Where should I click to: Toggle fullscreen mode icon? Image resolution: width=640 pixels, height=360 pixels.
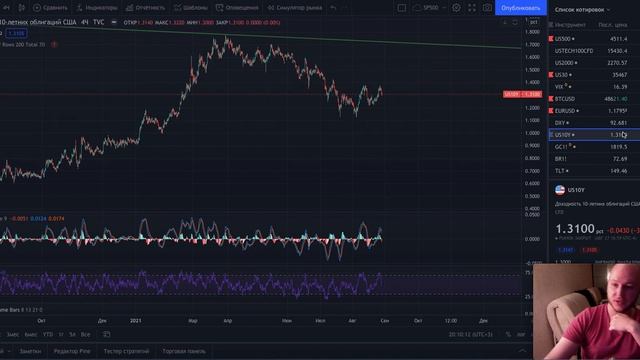tap(472, 8)
